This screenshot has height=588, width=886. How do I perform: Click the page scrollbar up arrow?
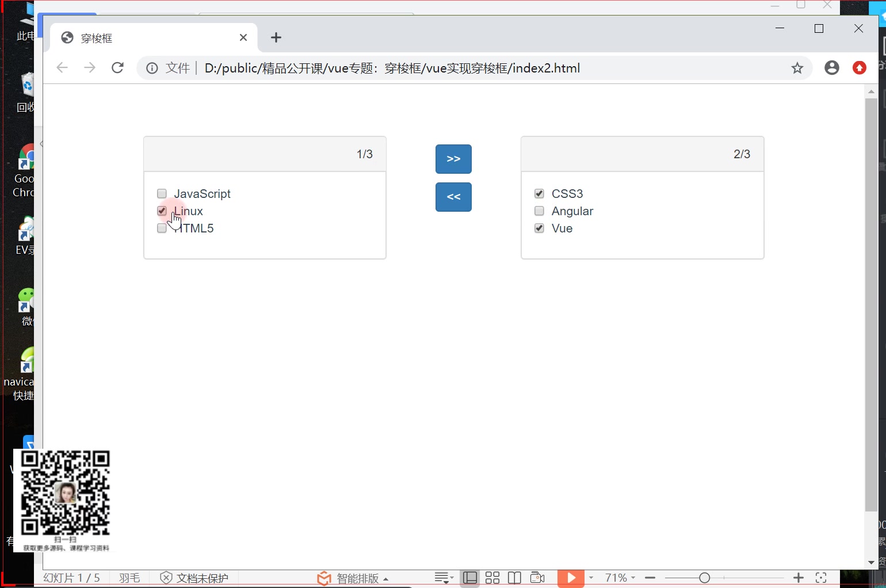click(871, 91)
